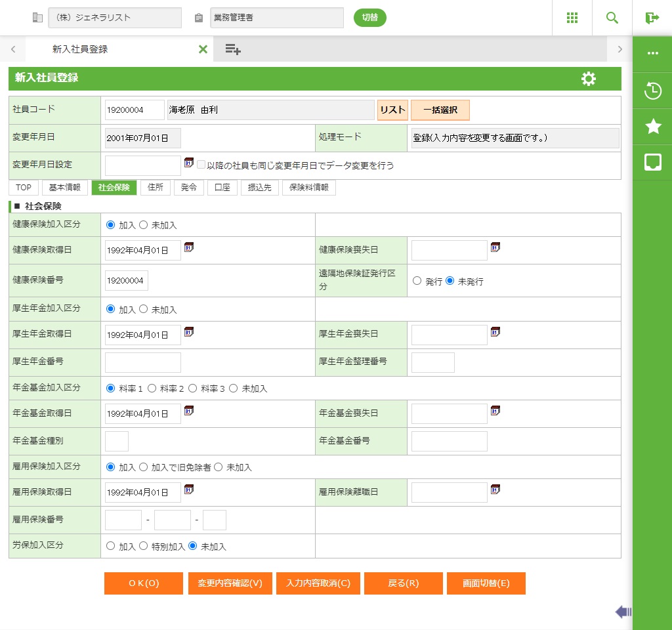Click the logout icon in top bar
Image resolution: width=672 pixels, height=630 pixels.
(652, 18)
